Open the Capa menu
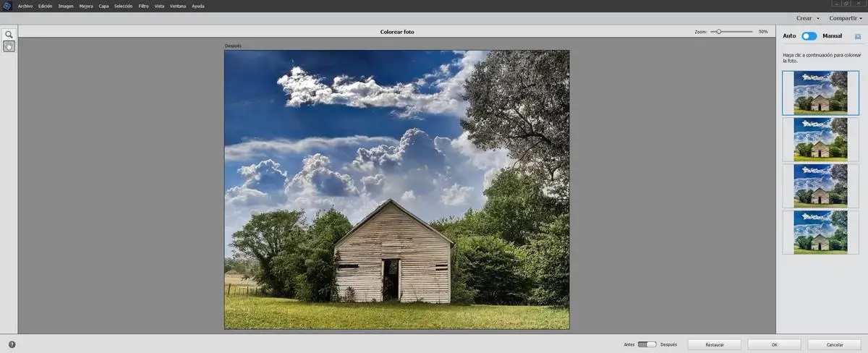868x353 pixels. coord(103,6)
